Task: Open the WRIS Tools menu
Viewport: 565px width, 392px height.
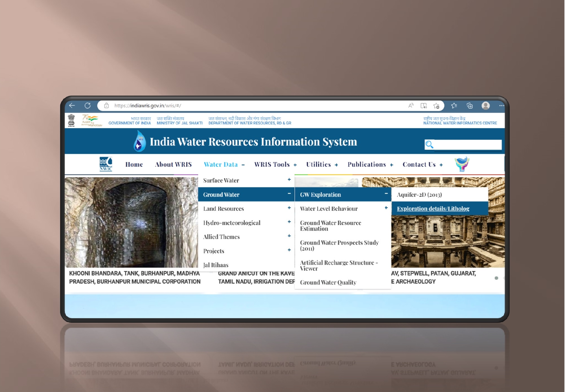Action: (x=272, y=164)
